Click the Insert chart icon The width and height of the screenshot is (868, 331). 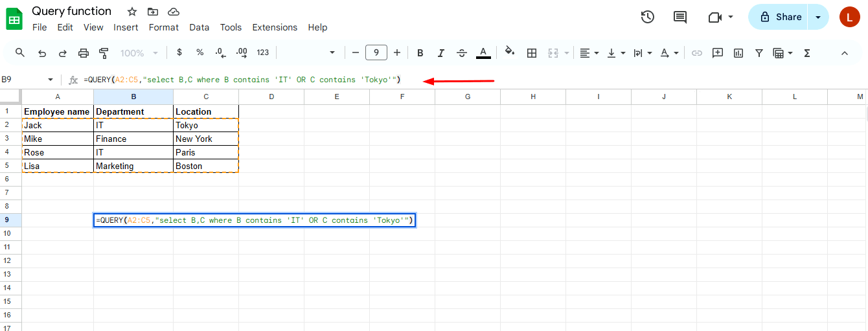click(x=738, y=53)
